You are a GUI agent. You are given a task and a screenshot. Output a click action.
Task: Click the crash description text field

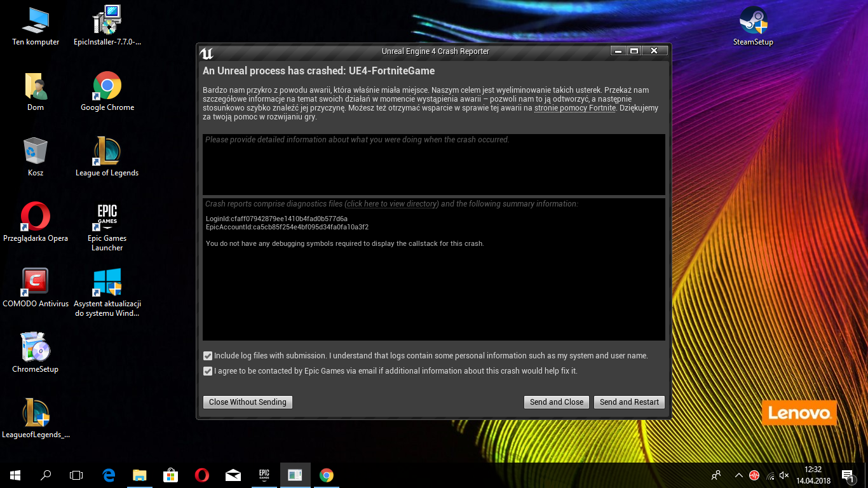(x=433, y=164)
